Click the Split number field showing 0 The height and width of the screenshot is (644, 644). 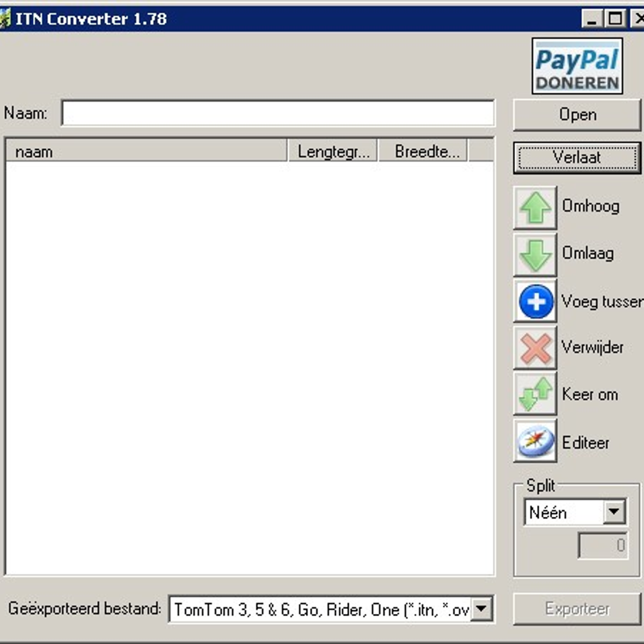pos(603,546)
